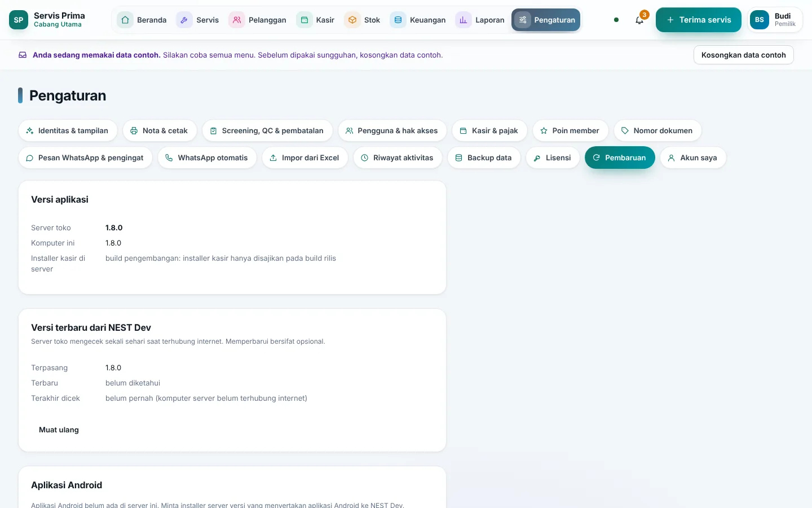
Task: Click Kosongkan data contoh button
Action: click(x=743, y=55)
